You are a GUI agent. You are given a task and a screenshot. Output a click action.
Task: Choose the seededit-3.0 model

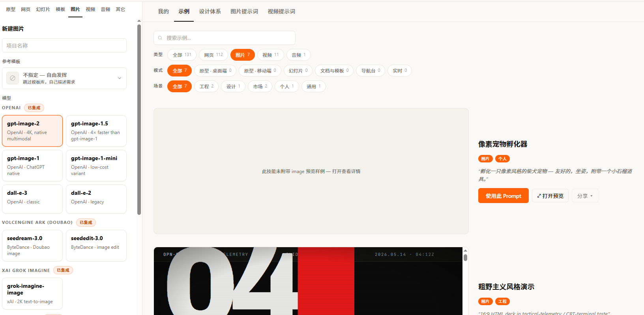coord(96,246)
